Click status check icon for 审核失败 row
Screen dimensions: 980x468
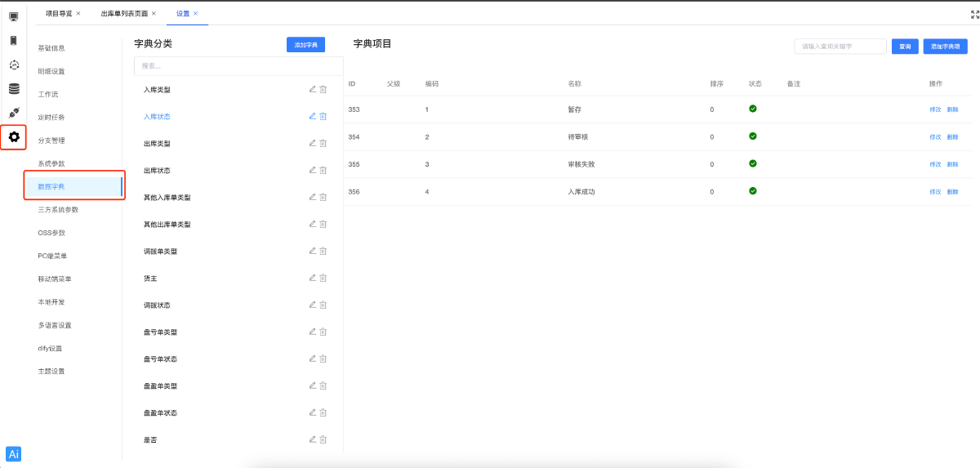[x=753, y=163]
